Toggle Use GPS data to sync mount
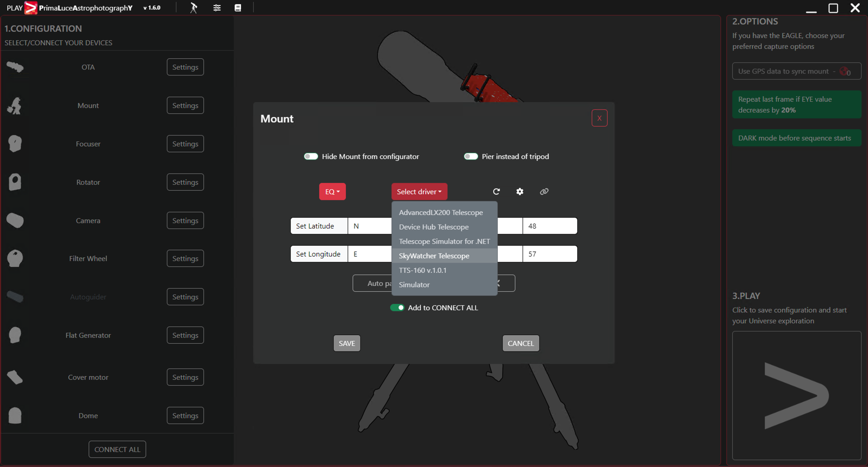 pyautogui.click(x=797, y=71)
